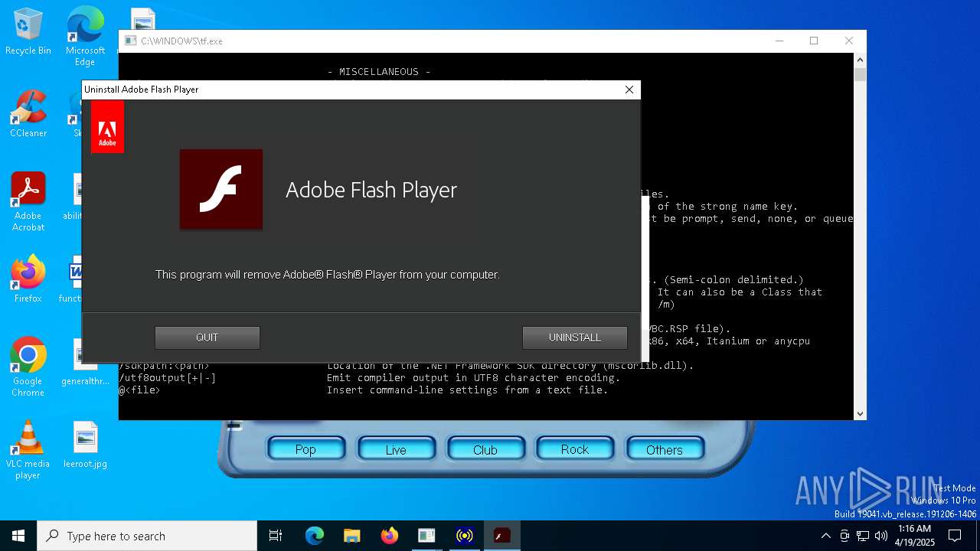Select the Club genre button

pos(485,449)
